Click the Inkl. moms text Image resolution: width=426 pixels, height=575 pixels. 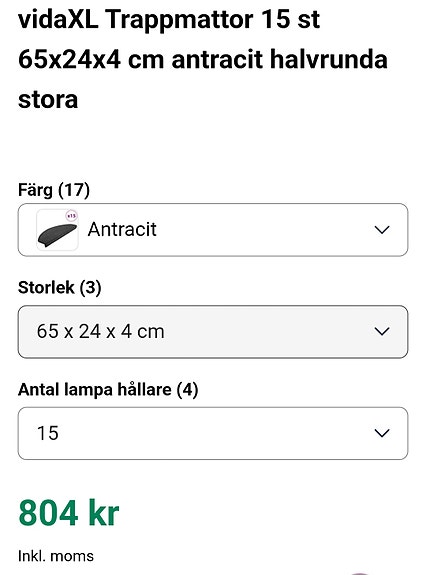point(56,556)
